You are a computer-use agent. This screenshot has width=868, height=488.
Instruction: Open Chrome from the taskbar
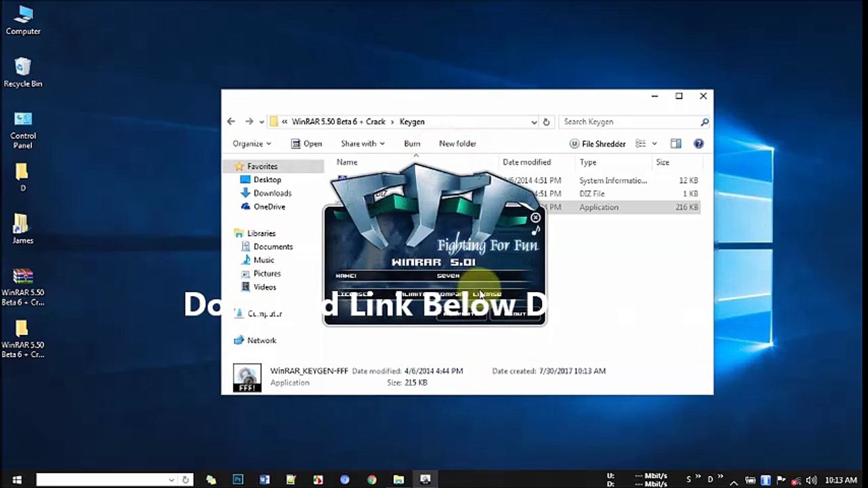click(x=371, y=480)
